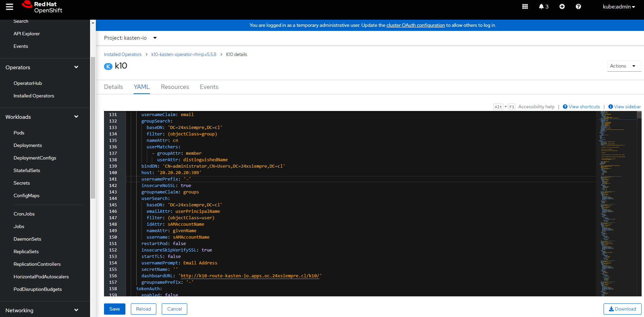Collapse the Operators section chevron
Screen dimensions: 644x317
point(76,67)
